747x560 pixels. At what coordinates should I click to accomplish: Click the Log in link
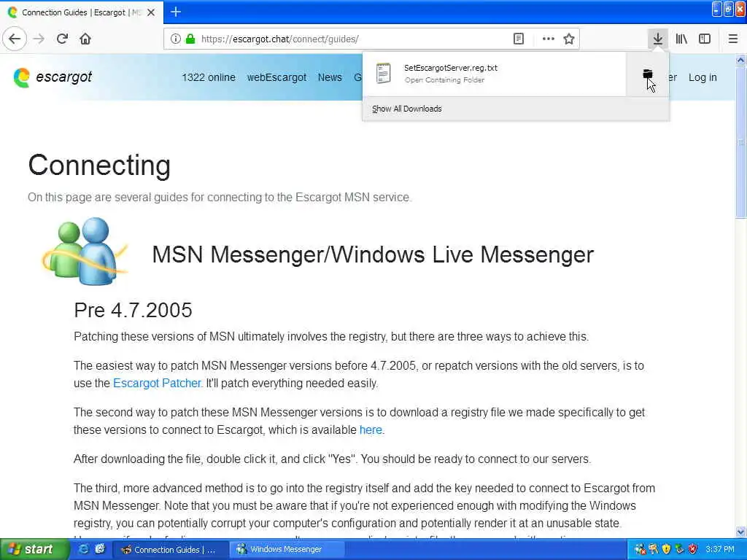tap(703, 77)
